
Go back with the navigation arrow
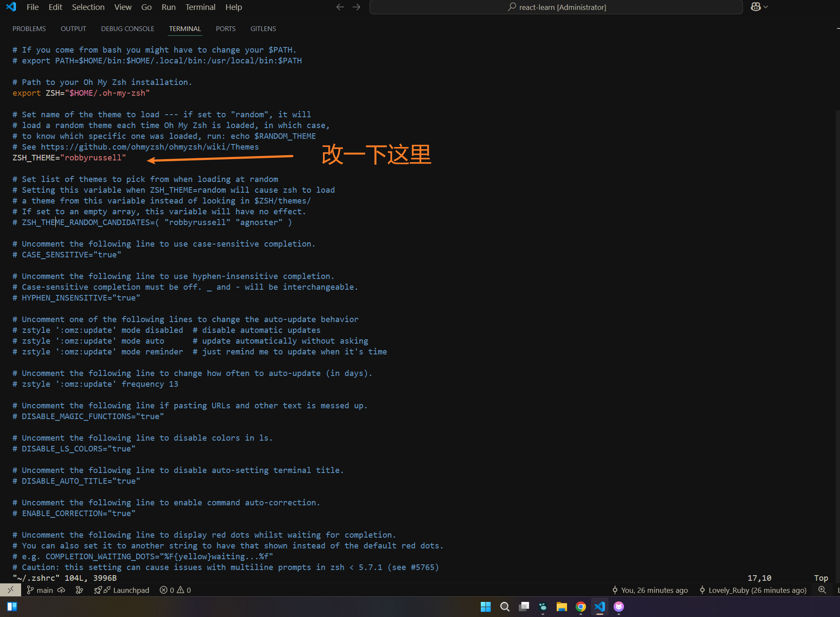coord(340,7)
